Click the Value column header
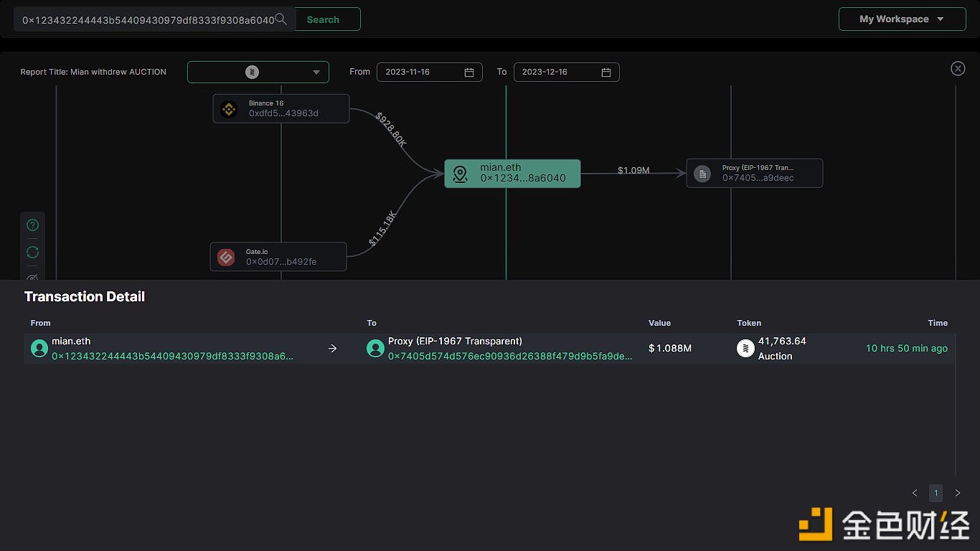The width and height of the screenshot is (980, 551). pos(659,323)
